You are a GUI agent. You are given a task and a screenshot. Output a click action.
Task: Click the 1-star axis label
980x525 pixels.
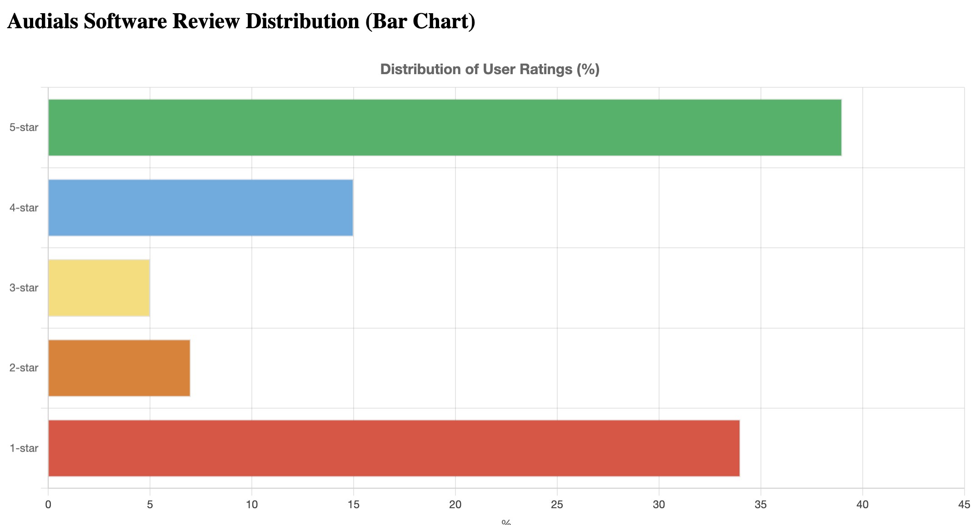(x=24, y=448)
